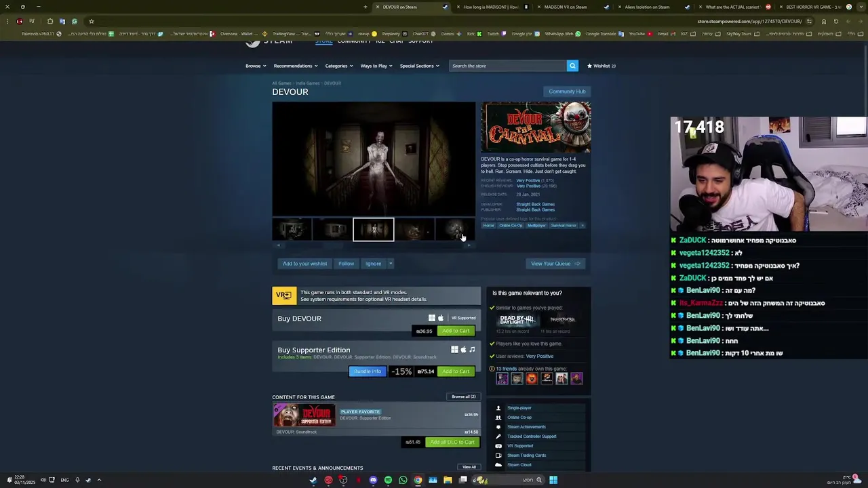Click the Horror tag
The height and width of the screenshot is (488, 868).
(488, 226)
